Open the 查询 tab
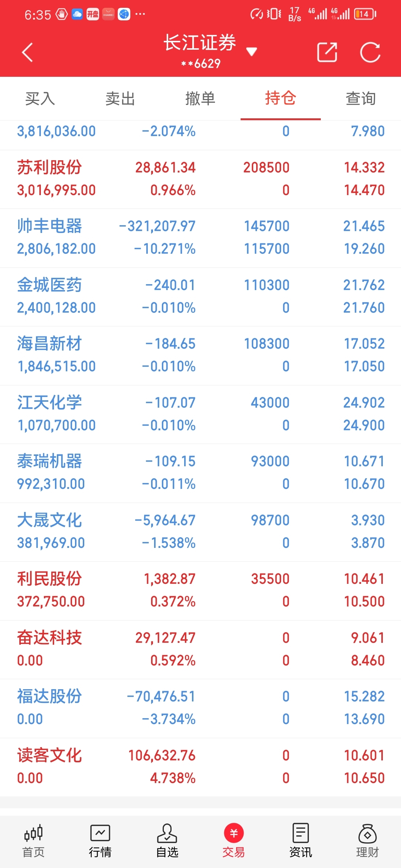 pyautogui.click(x=361, y=99)
